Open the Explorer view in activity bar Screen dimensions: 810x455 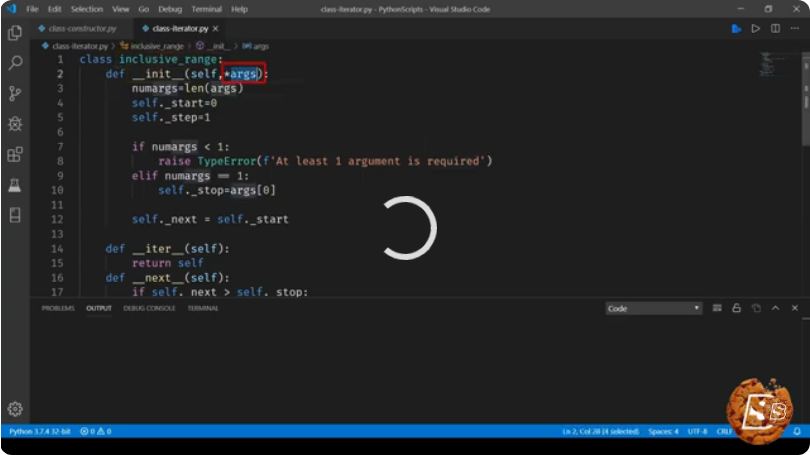pos(15,33)
